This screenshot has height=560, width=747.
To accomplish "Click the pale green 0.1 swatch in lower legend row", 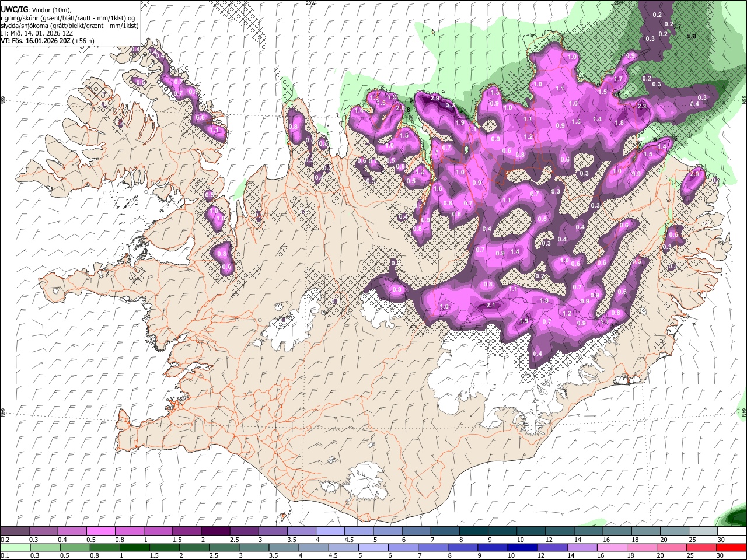I will tap(15, 547).
